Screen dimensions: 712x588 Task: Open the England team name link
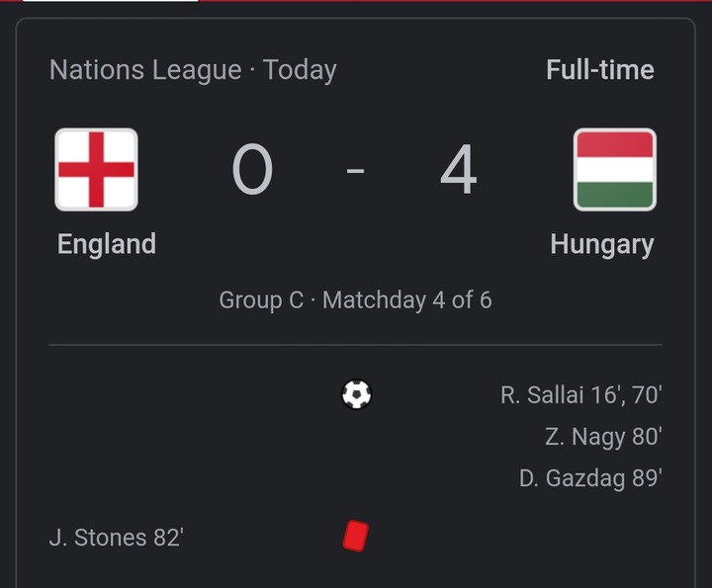107,244
